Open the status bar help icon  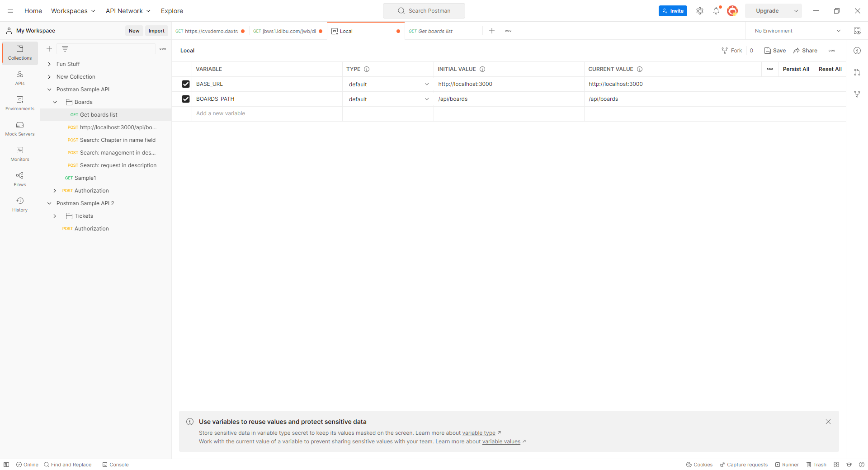862,465
